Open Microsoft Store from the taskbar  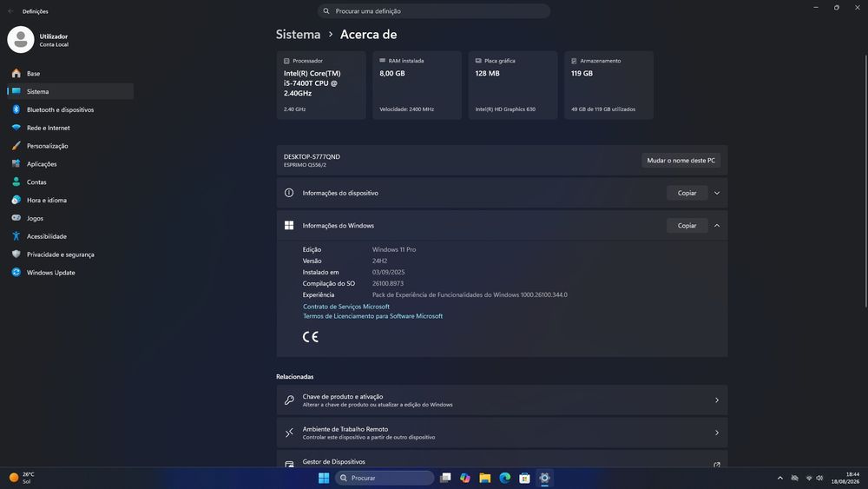coord(525,478)
